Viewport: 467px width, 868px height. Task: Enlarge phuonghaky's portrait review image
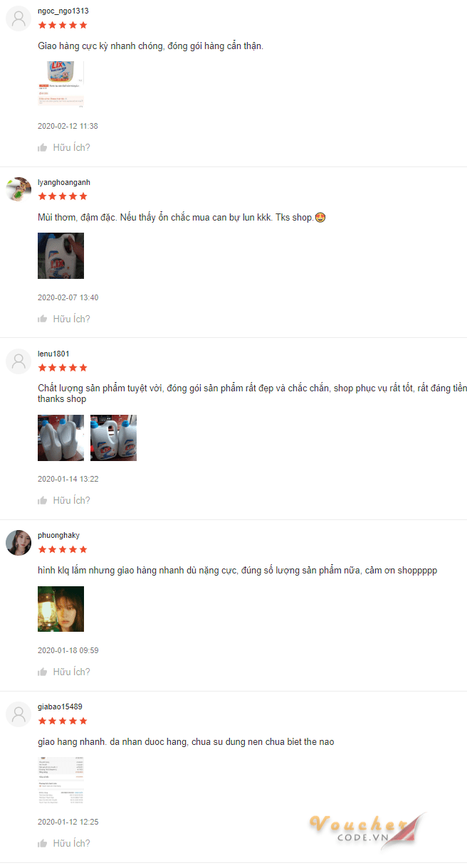click(61, 609)
